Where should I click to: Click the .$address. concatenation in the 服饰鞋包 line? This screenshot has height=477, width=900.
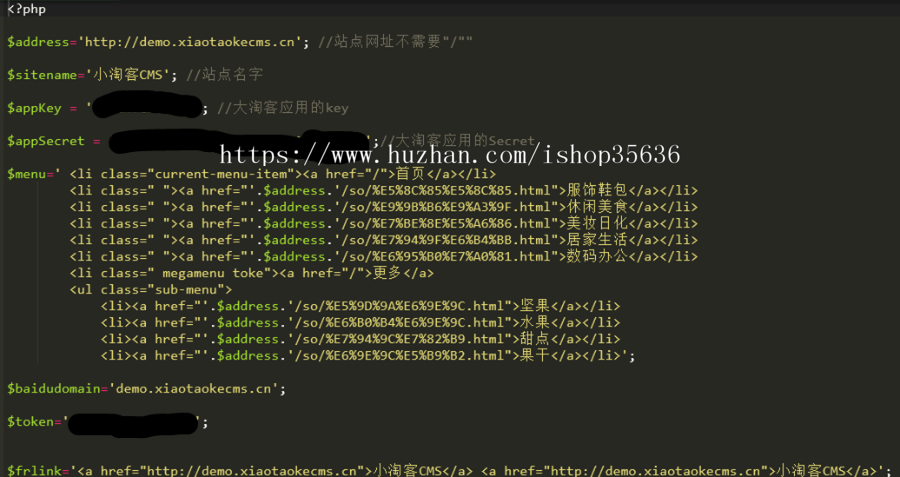(x=295, y=191)
